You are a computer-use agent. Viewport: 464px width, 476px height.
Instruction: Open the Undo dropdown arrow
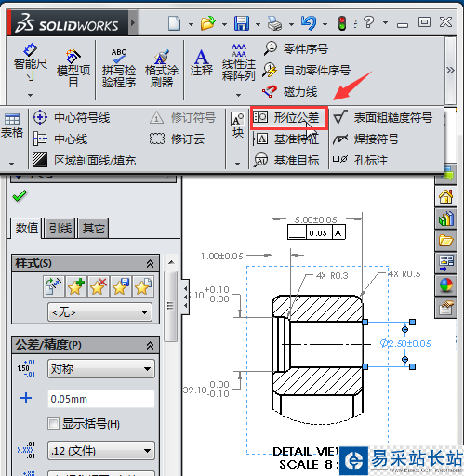(x=325, y=24)
